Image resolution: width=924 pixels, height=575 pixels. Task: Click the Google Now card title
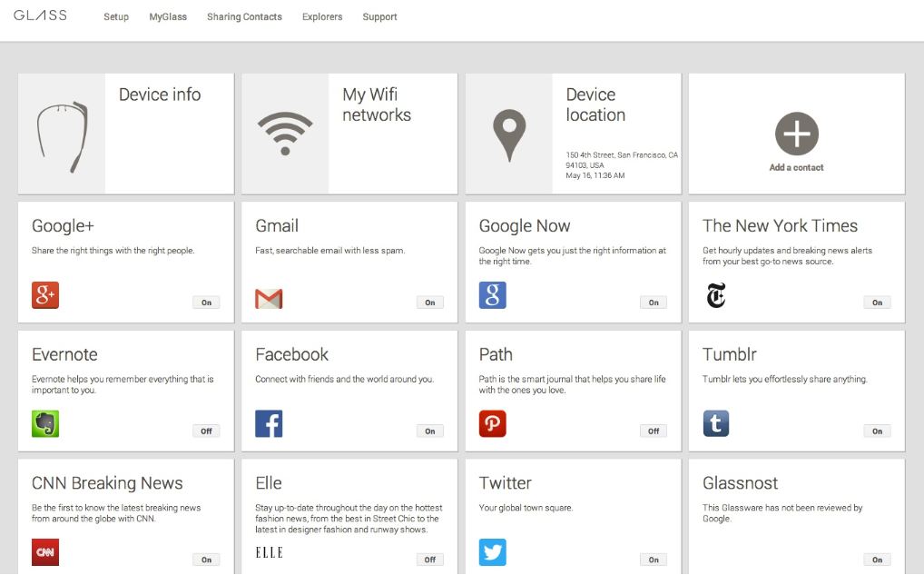pyautogui.click(x=525, y=226)
